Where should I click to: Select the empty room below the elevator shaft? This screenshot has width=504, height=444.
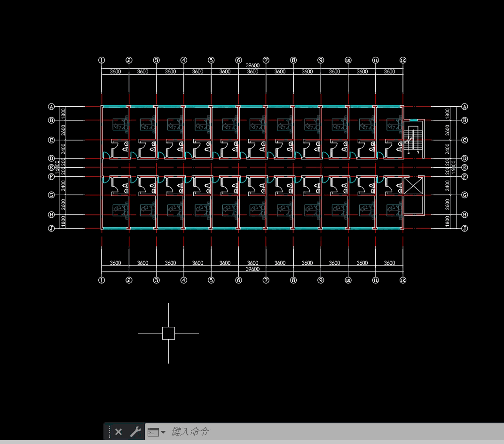pos(414,205)
